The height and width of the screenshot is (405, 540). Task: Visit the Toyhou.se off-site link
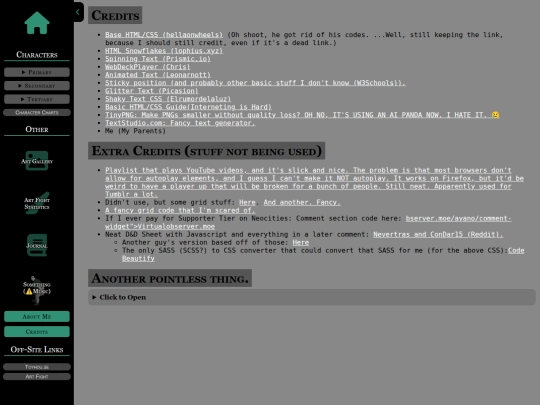(37, 367)
